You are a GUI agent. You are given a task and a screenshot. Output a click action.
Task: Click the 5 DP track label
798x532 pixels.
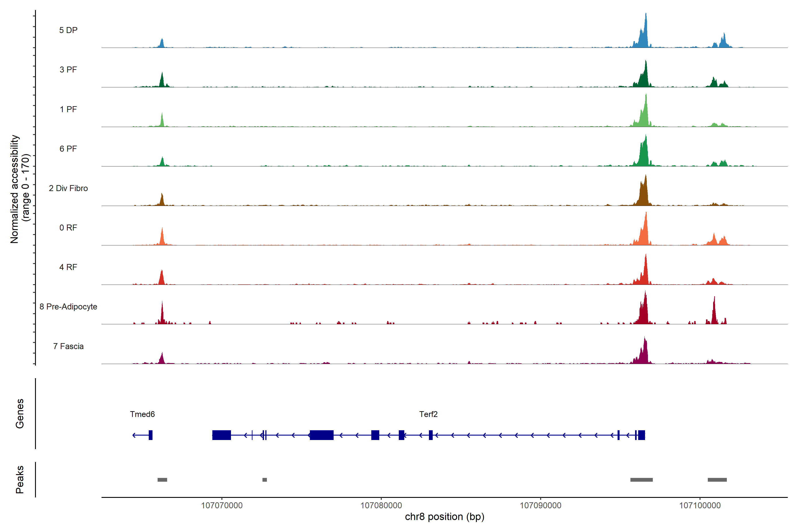(x=68, y=30)
